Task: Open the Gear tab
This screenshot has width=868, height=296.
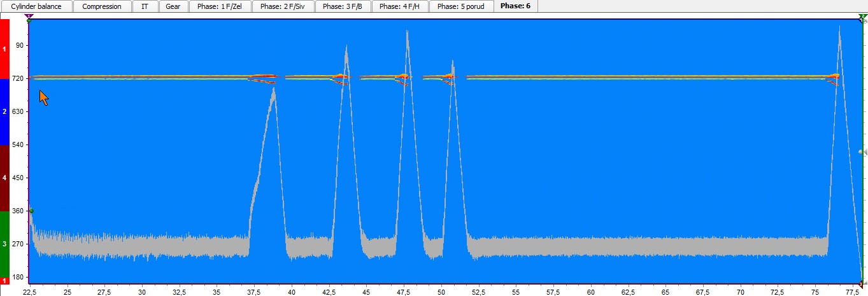Action: tap(173, 6)
